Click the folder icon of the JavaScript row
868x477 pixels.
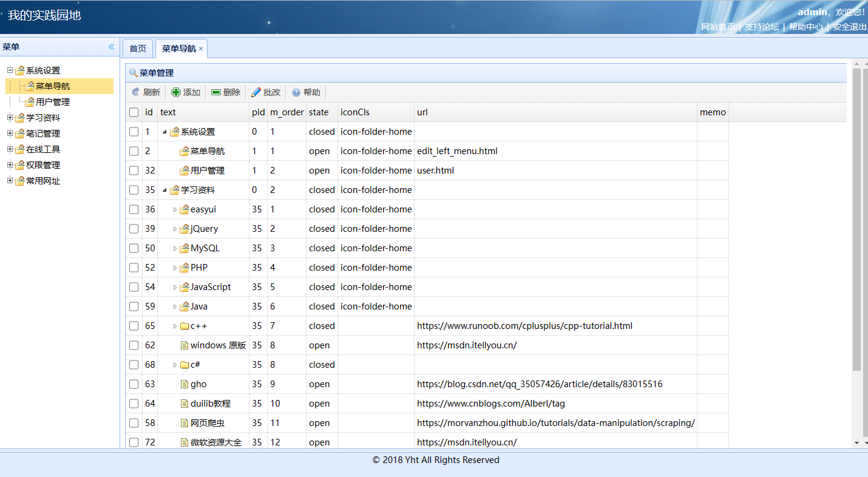[185, 287]
